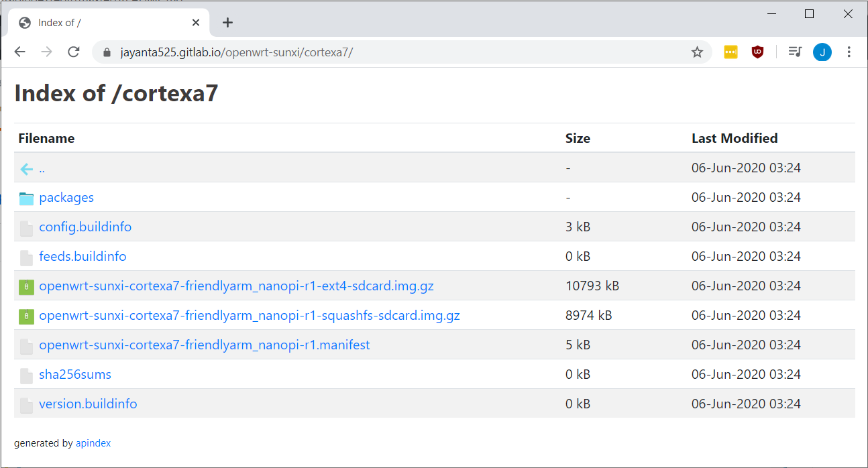Maximize the Chrome window
The width and height of the screenshot is (868, 468).
point(809,14)
